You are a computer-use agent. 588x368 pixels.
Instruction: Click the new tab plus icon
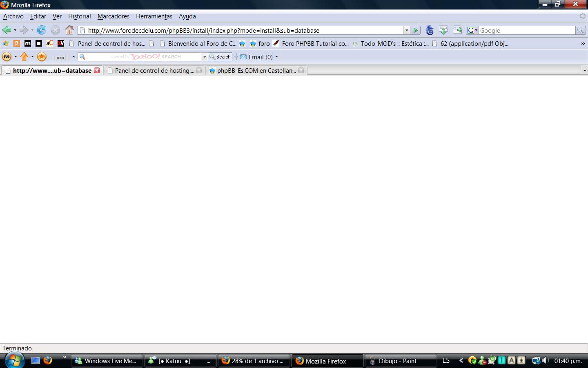(x=457, y=30)
